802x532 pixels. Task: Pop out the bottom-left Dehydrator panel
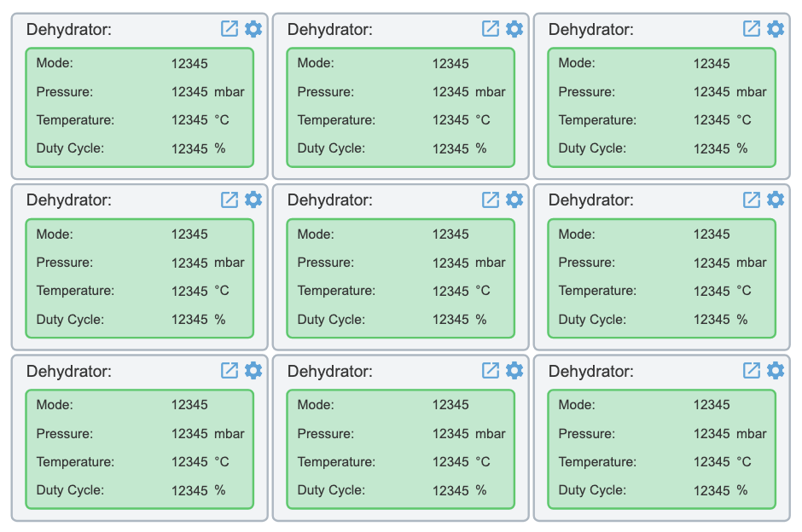tap(230, 371)
